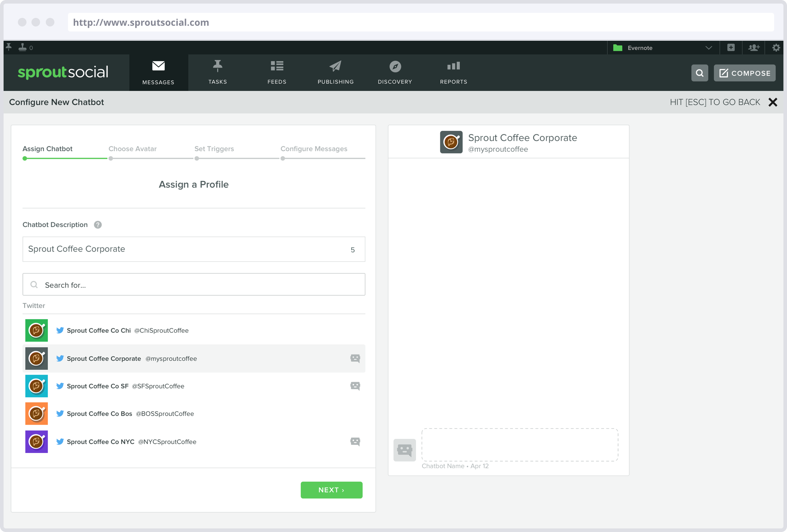The width and height of the screenshot is (787, 532).
Task: Click the chatbot icon on NYC row
Action: [355, 442]
